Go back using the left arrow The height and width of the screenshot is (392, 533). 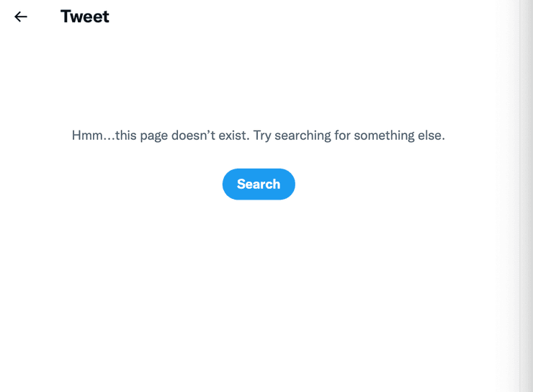(x=21, y=17)
